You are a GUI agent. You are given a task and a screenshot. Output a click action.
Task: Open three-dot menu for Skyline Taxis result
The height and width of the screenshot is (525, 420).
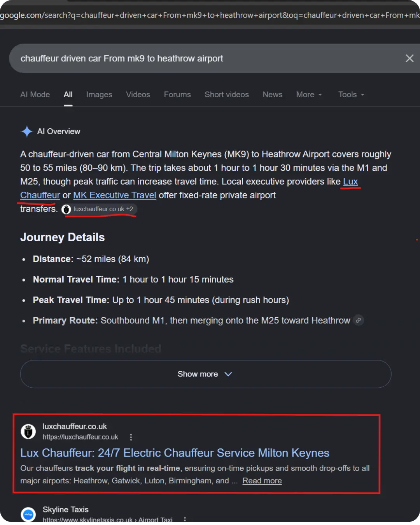[x=185, y=519]
